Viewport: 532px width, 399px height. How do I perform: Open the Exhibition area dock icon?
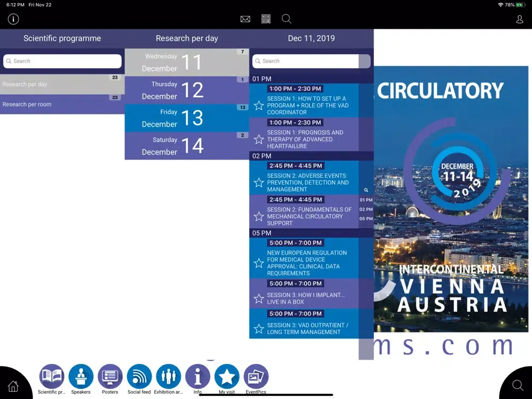click(x=168, y=376)
